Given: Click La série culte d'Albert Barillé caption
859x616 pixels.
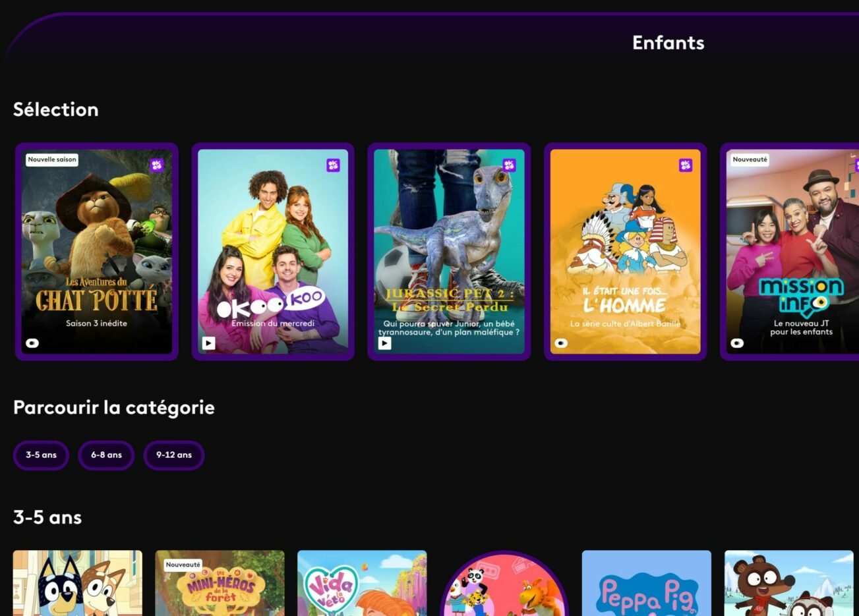Looking at the screenshot, I should [x=625, y=323].
